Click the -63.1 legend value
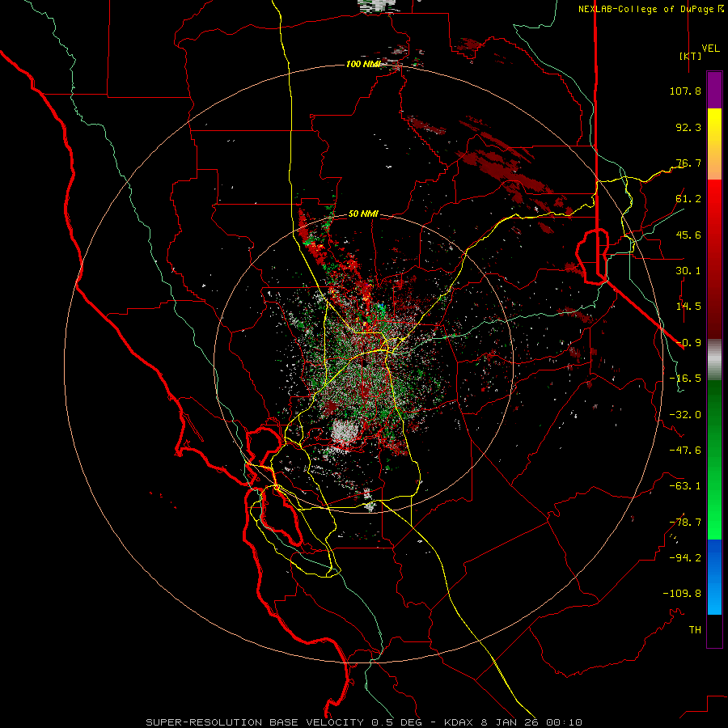Viewport: 728px width, 728px height. coord(685,486)
